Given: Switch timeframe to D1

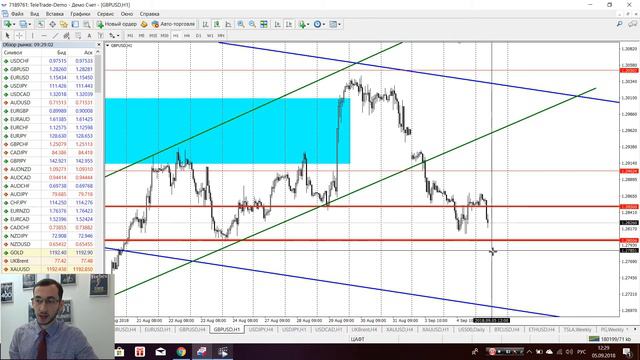Looking at the screenshot, I should point(198,36).
